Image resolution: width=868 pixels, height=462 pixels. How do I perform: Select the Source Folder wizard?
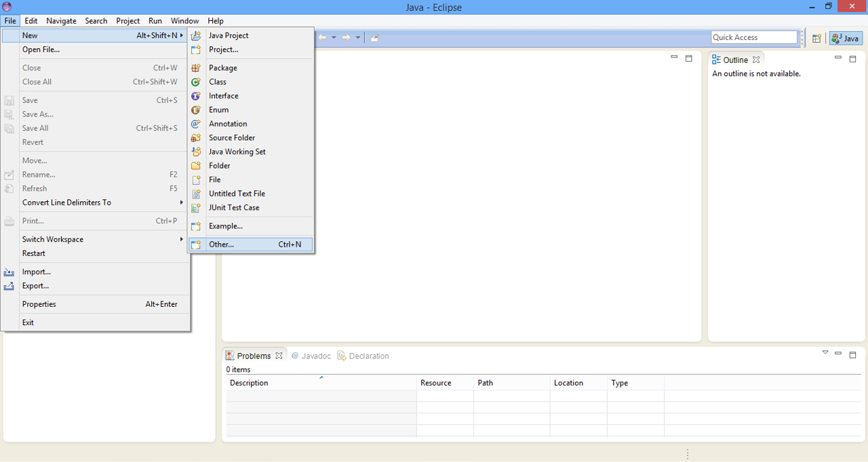231,138
